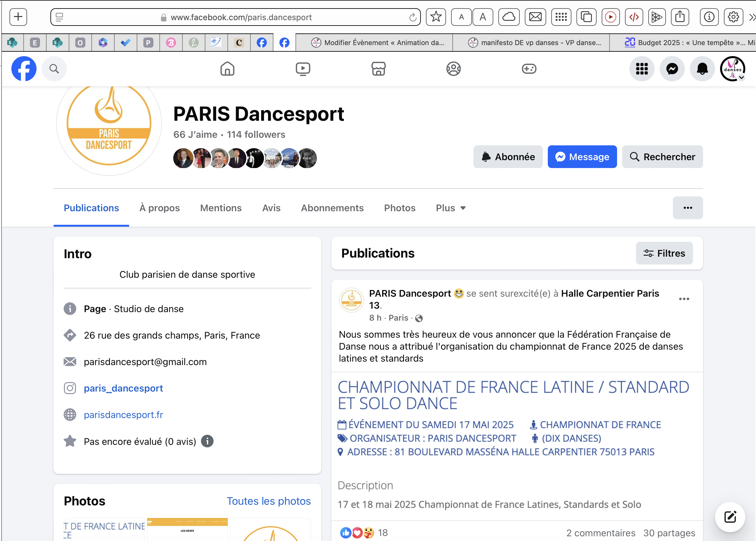
Task: Open Facebook search magnifier
Action: [54, 69]
